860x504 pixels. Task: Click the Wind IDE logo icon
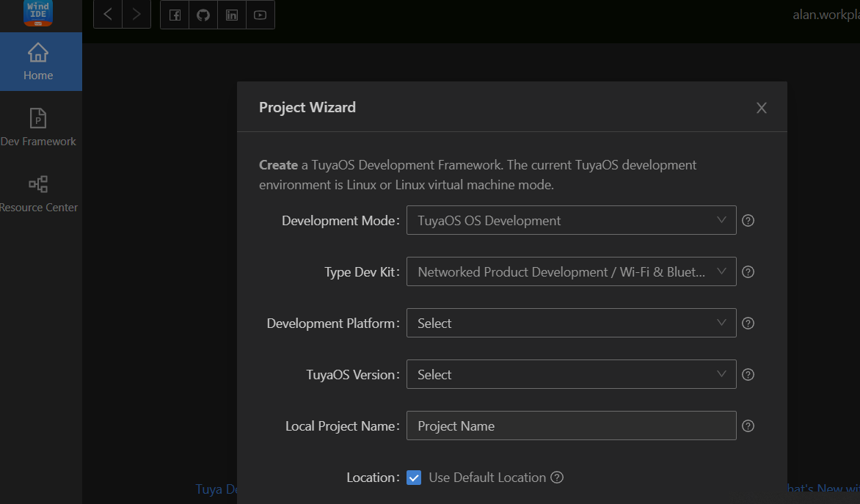click(38, 12)
